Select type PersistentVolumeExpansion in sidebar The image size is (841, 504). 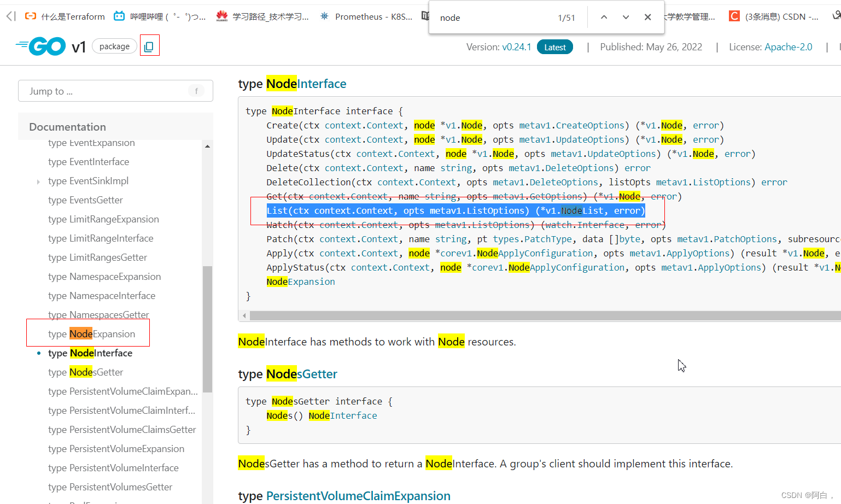(116, 449)
